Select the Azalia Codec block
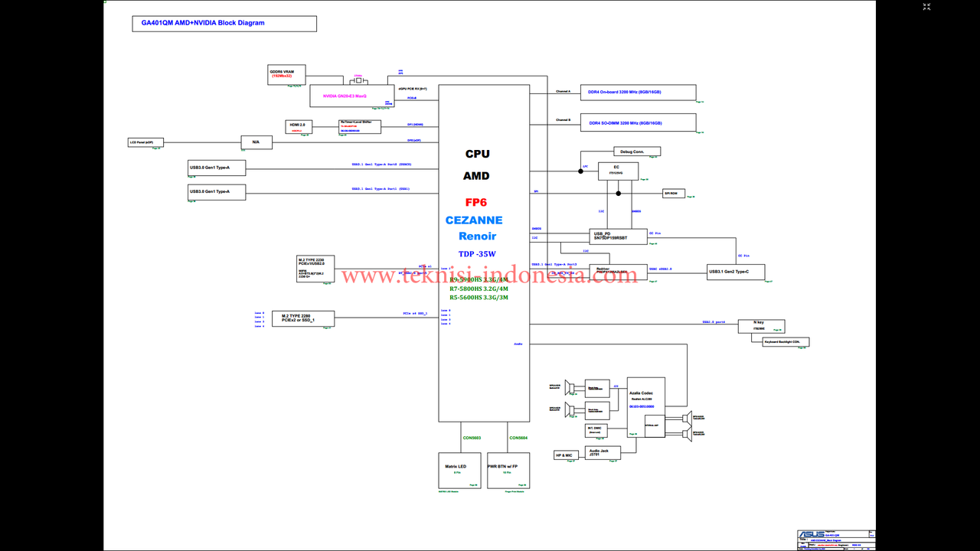980x551 pixels. [x=646, y=407]
